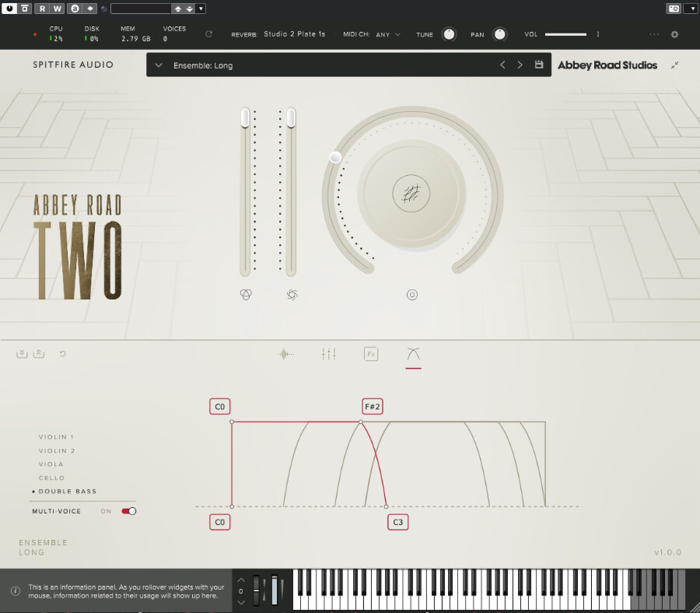Image resolution: width=700 pixels, height=613 pixels.
Task: Select the crossfade curve tab
Action: (x=414, y=354)
